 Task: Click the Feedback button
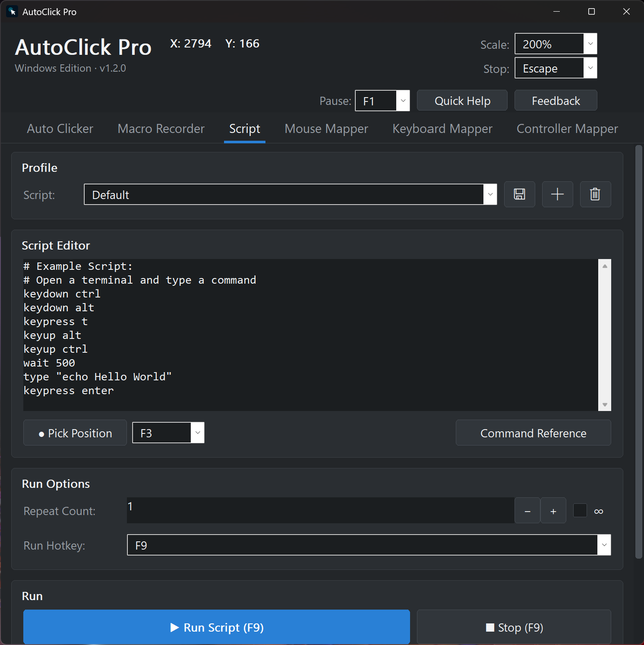pos(556,101)
